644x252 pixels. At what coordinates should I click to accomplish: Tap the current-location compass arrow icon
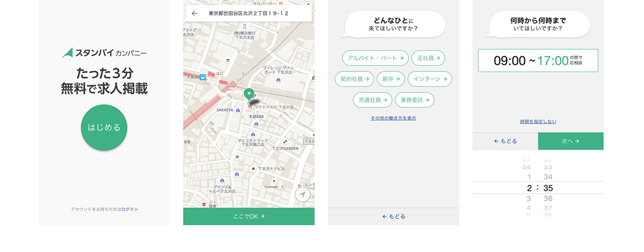click(x=303, y=194)
